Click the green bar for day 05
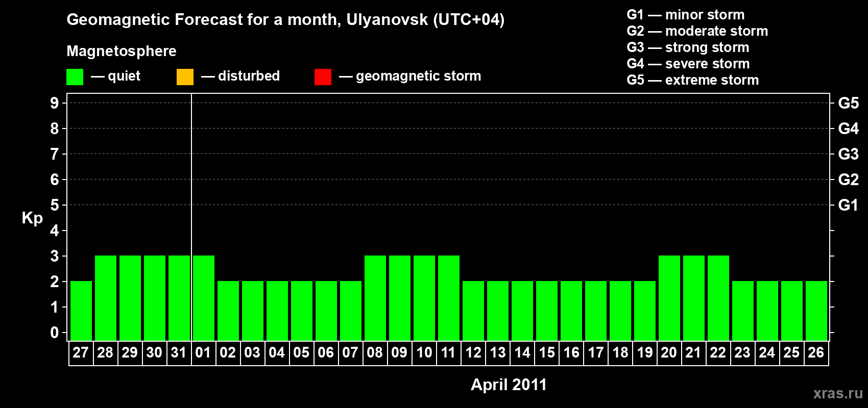Viewport: 868px width, 408px height. 302,311
